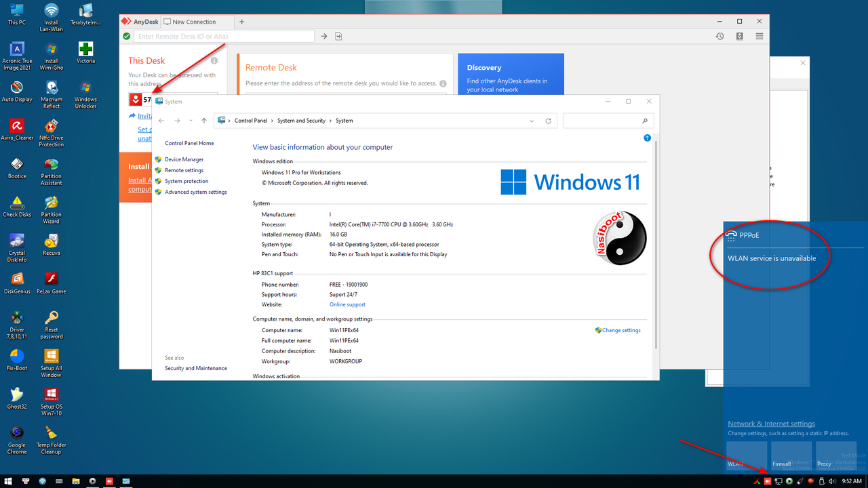This screenshot has width=868, height=488.
Task: Open the Crystal DiskInfo shortcut
Action: [17, 248]
